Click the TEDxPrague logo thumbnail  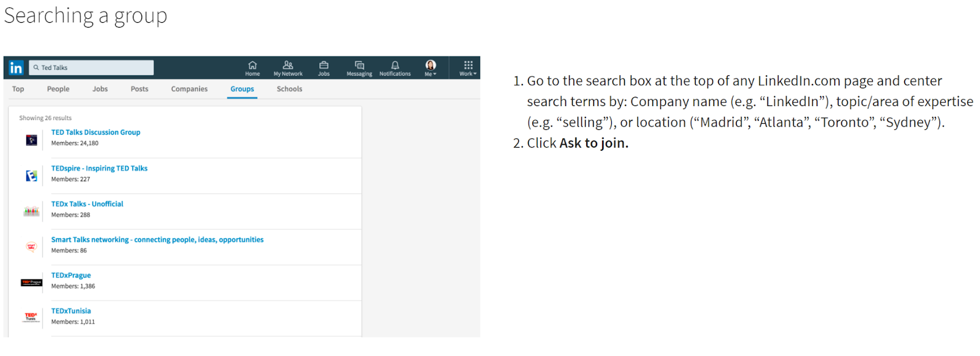pos(31,282)
